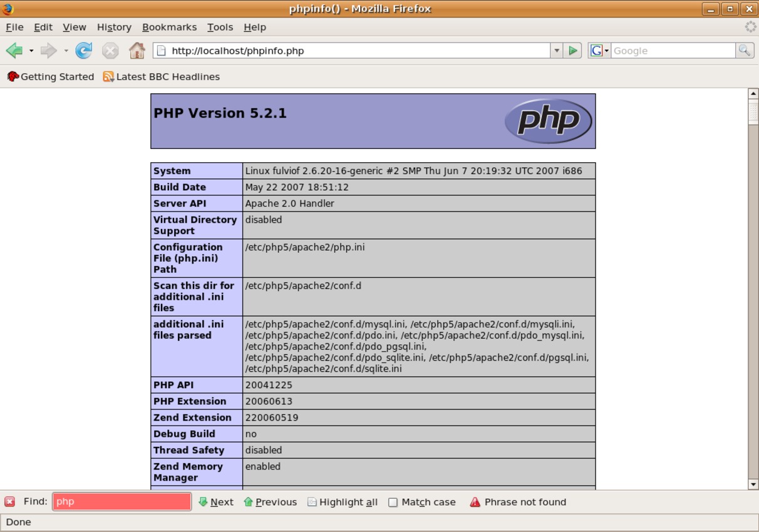This screenshot has width=759, height=532.
Task: Go to the Home page
Action: [137, 50]
